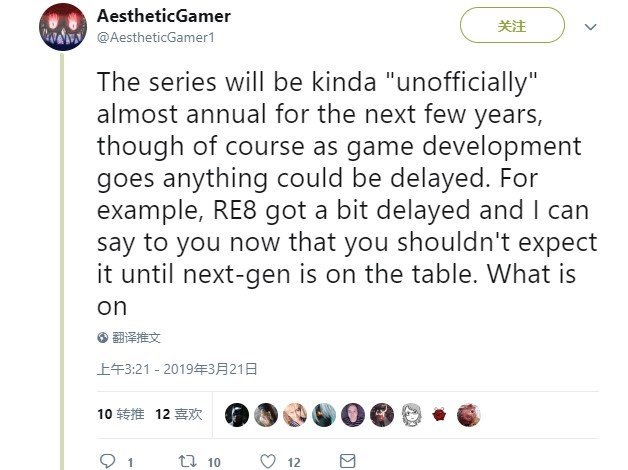
Task: Click the tweet text body
Action: [347, 194]
